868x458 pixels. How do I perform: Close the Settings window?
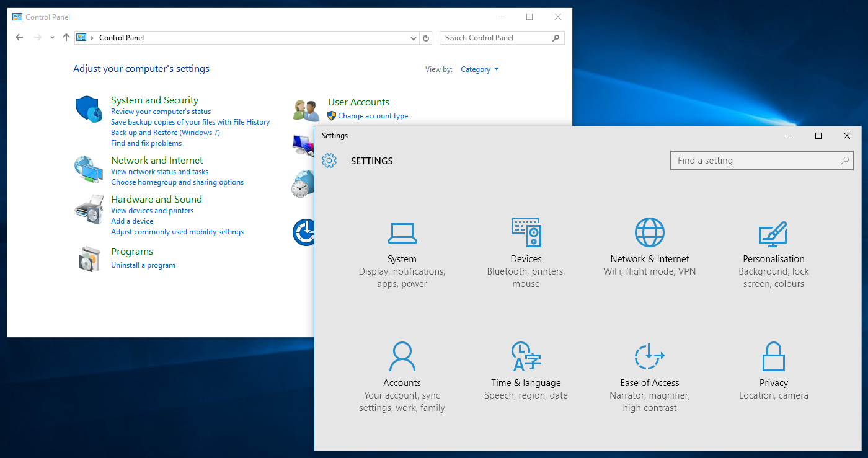tap(847, 136)
